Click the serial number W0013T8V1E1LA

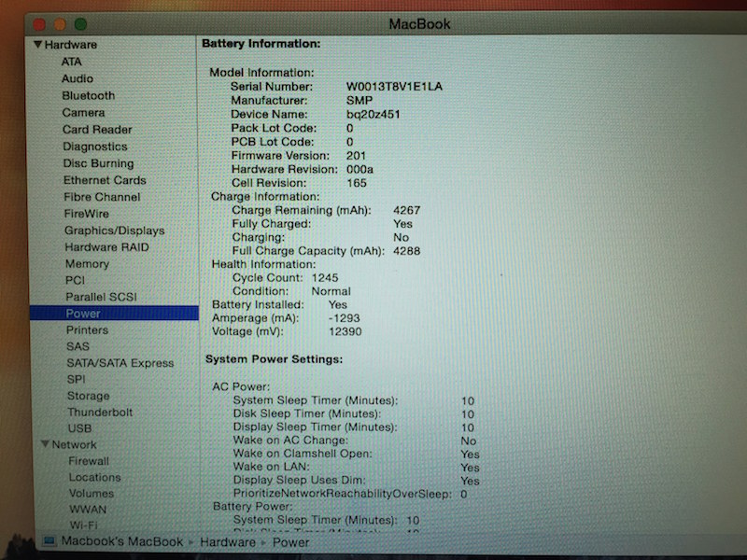click(394, 86)
